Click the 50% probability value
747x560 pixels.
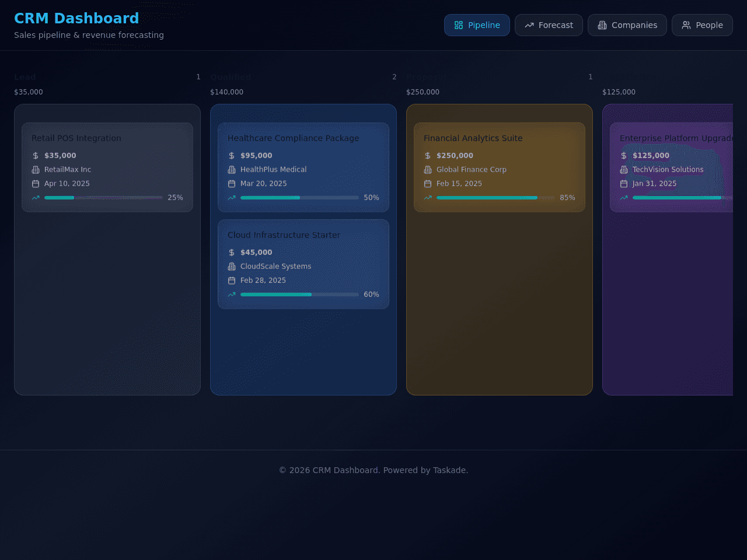click(372, 198)
